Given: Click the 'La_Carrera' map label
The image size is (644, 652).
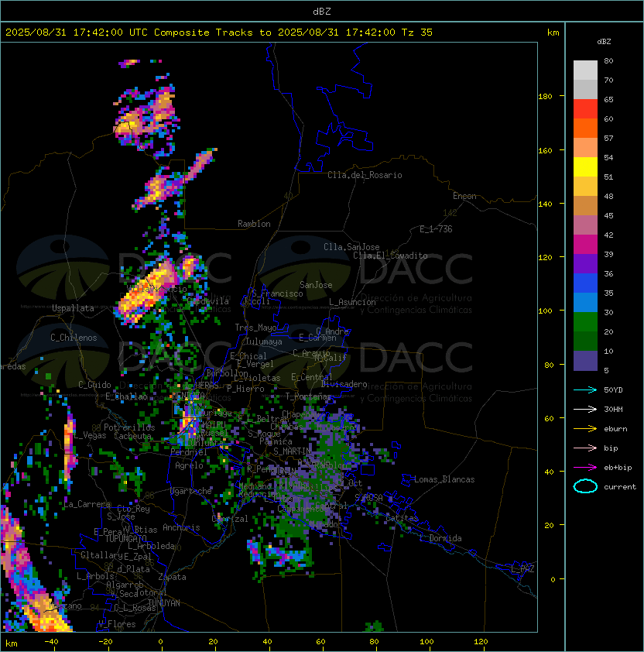Looking at the screenshot, I should pos(87,504).
